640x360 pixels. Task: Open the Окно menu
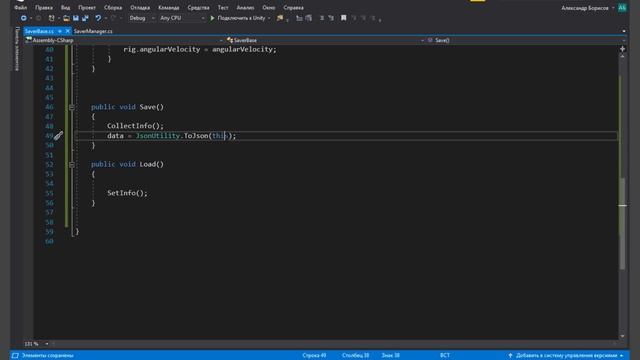[x=269, y=8]
